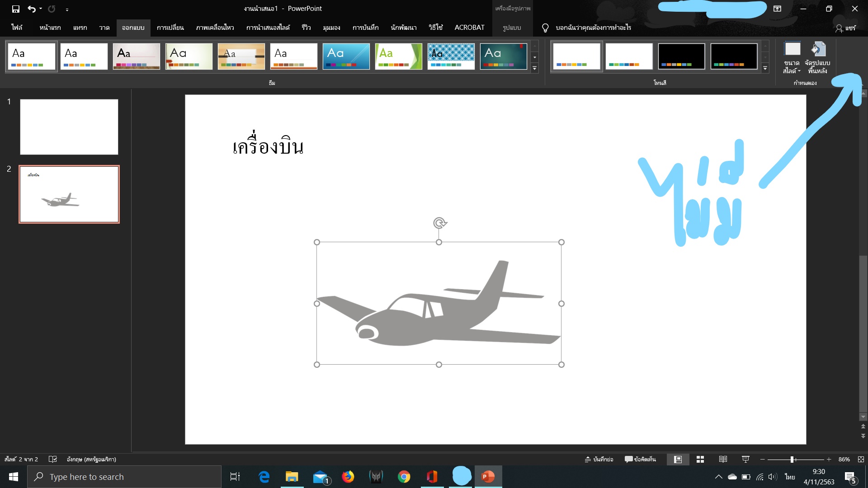Click the Save icon in title bar
This screenshot has width=868, height=488.
click(16, 9)
